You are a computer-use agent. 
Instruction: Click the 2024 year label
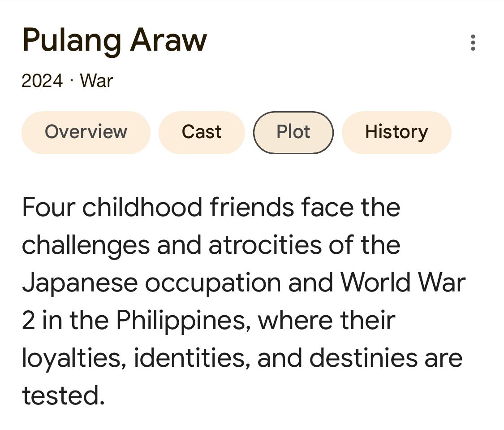pyautogui.click(x=42, y=81)
